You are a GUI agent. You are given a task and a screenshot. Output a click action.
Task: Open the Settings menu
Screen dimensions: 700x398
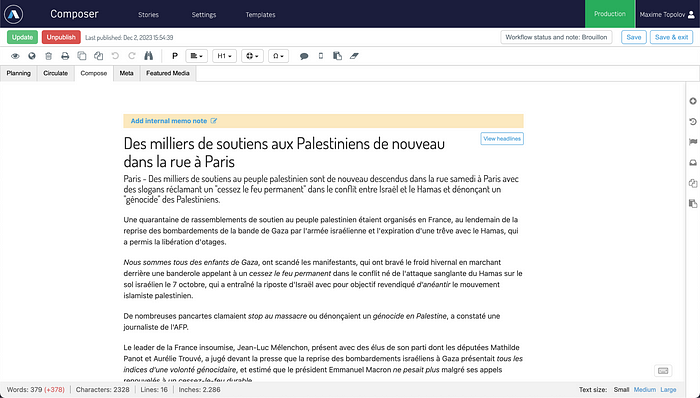pos(204,15)
